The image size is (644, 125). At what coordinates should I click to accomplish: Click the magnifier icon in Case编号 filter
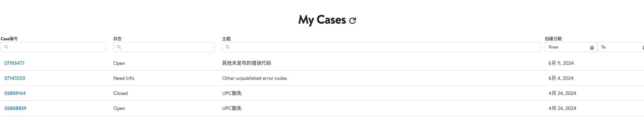pyautogui.click(x=6, y=47)
